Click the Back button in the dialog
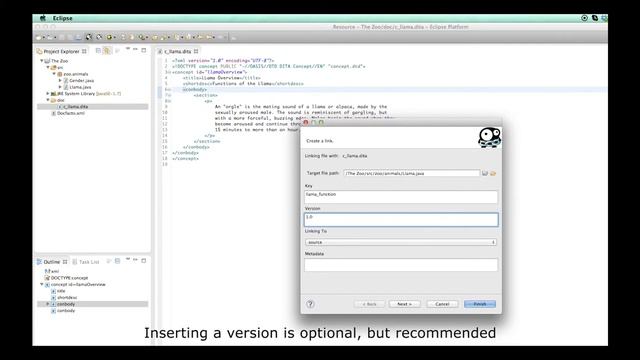 pyautogui.click(x=369, y=304)
